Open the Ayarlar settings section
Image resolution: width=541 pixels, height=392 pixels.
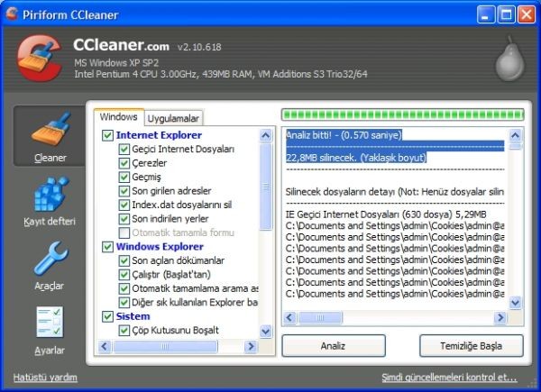(x=50, y=331)
